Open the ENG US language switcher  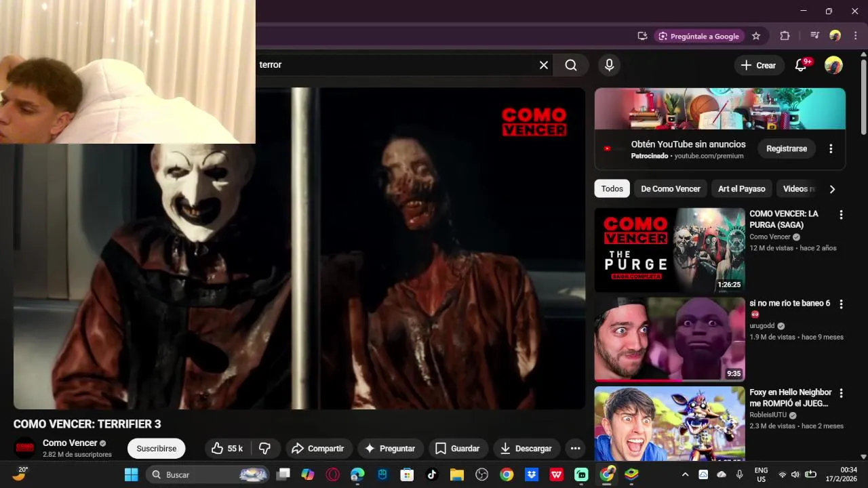(x=761, y=474)
